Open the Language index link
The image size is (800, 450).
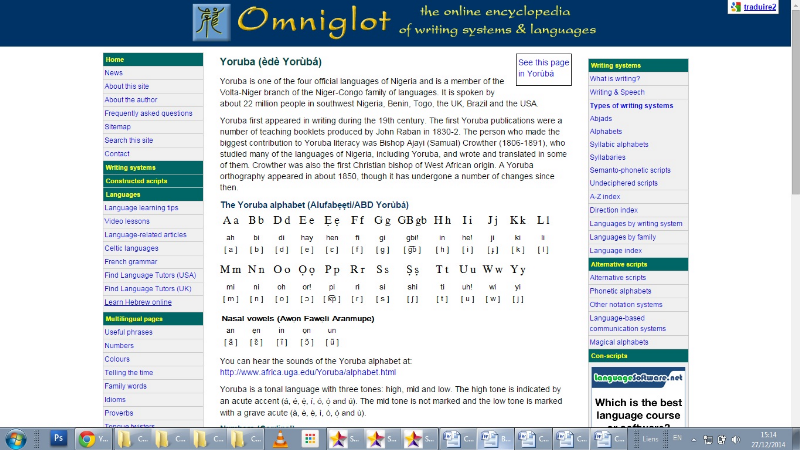615,251
